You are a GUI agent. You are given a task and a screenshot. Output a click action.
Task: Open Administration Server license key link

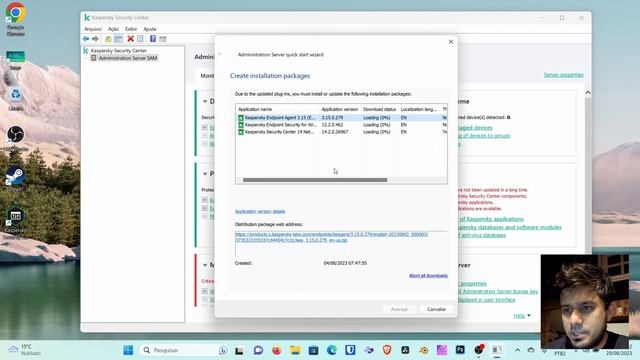coord(498,292)
